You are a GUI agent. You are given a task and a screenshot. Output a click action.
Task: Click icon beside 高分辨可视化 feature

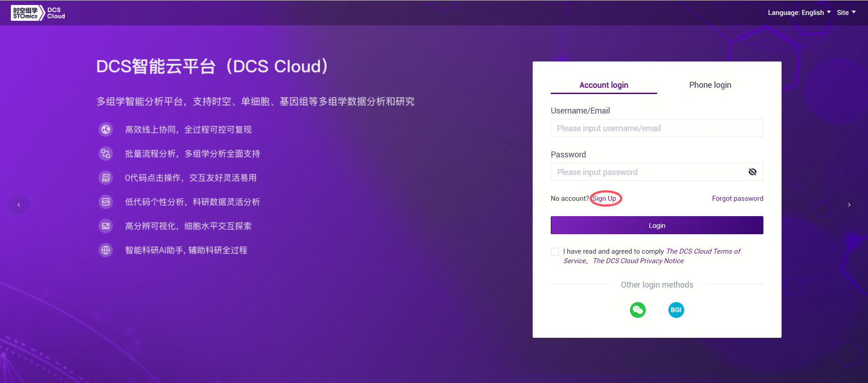click(x=106, y=226)
